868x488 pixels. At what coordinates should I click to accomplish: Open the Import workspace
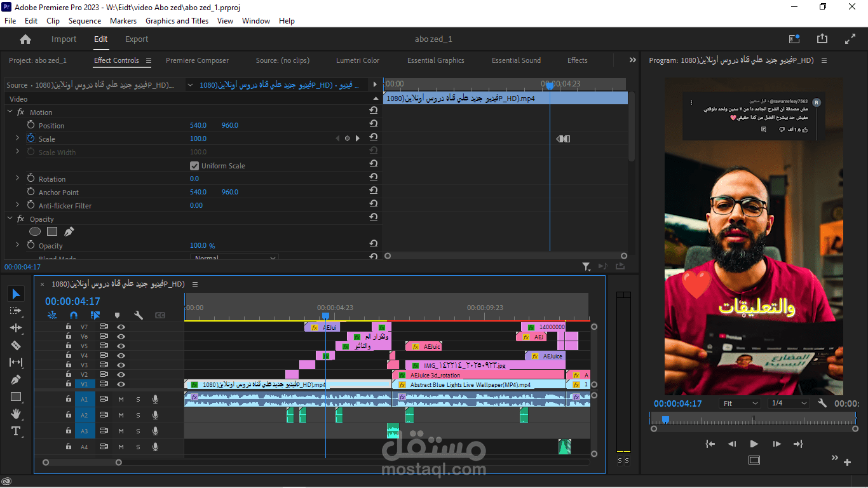[64, 39]
